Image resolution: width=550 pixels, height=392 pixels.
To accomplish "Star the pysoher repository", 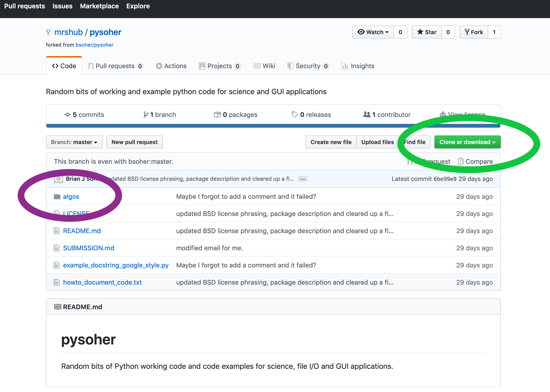I will tap(426, 32).
